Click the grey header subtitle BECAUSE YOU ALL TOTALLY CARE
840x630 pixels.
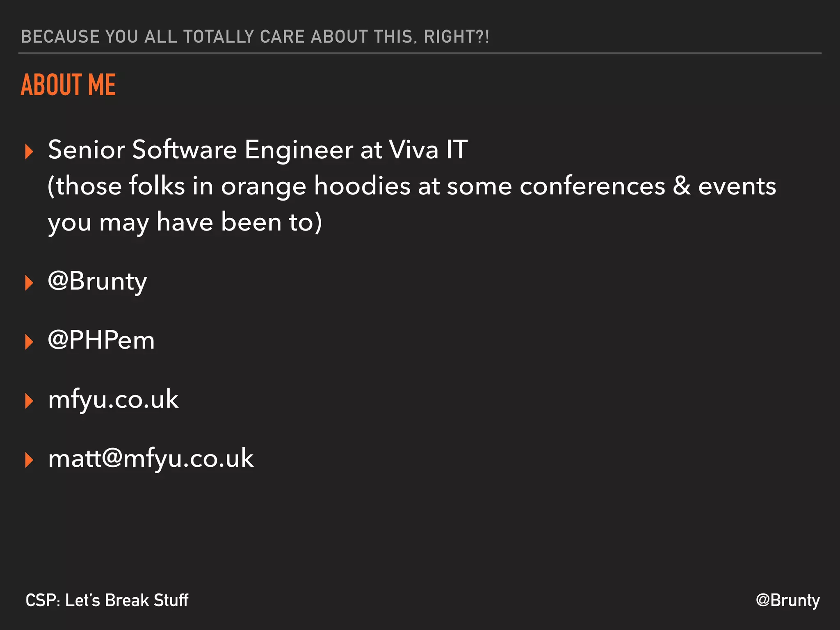[x=255, y=37]
